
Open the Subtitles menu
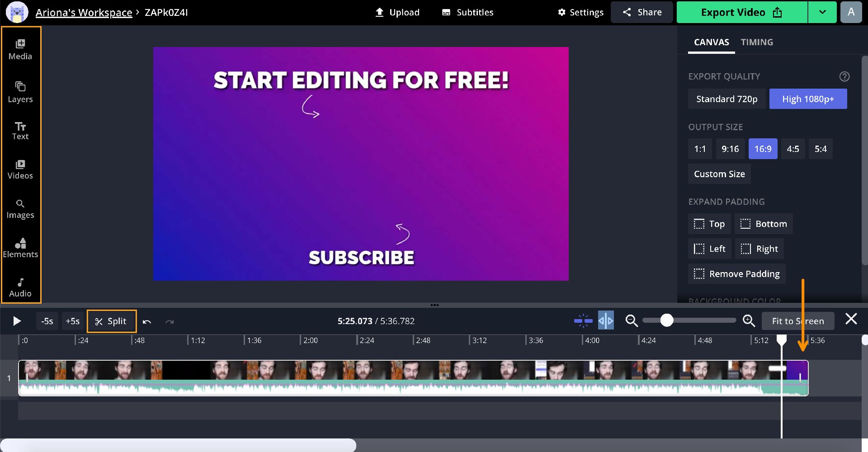[467, 12]
